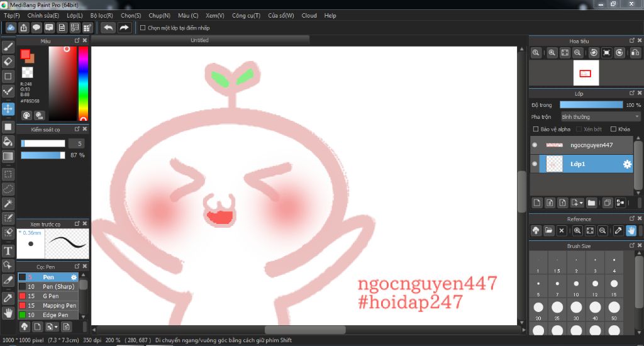Image resolution: width=644 pixels, height=346 pixels.
Task: Open the Lớp(L) menu
Action: point(75,15)
